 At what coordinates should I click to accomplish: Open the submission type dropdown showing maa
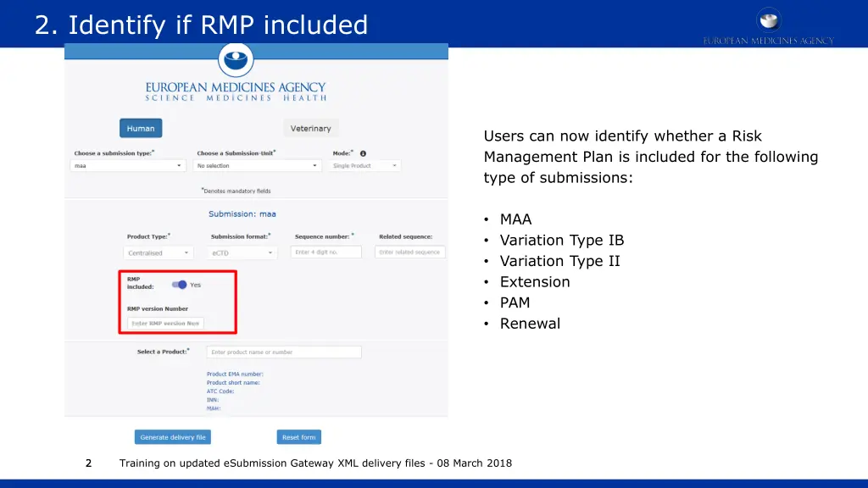[127, 165]
